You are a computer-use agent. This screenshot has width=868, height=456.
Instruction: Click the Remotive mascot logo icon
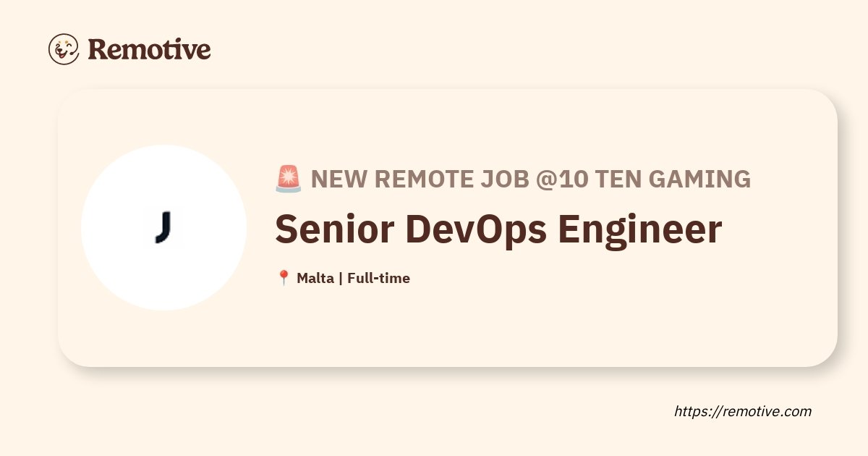tap(64, 49)
